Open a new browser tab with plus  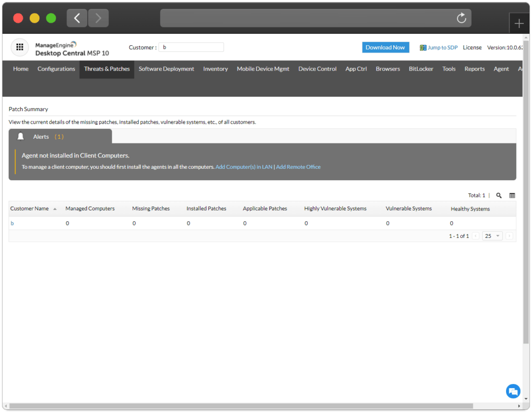[x=519, y=23]
